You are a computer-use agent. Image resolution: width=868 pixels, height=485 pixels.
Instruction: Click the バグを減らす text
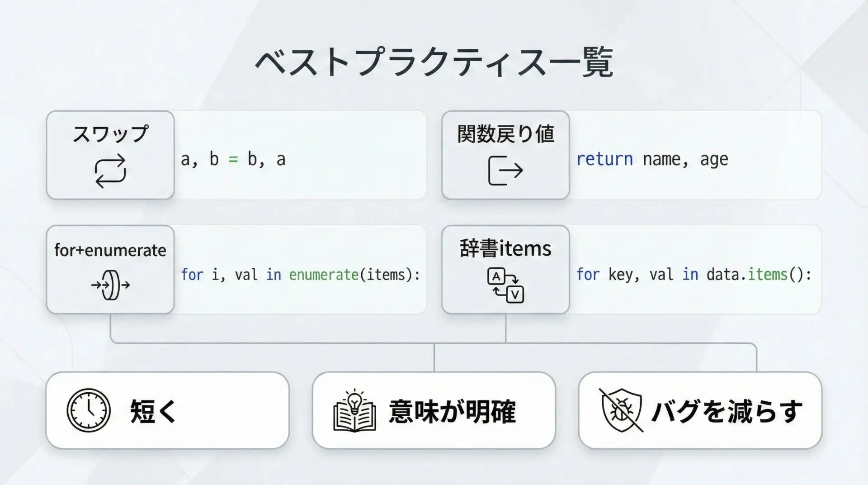pos(726,411)
